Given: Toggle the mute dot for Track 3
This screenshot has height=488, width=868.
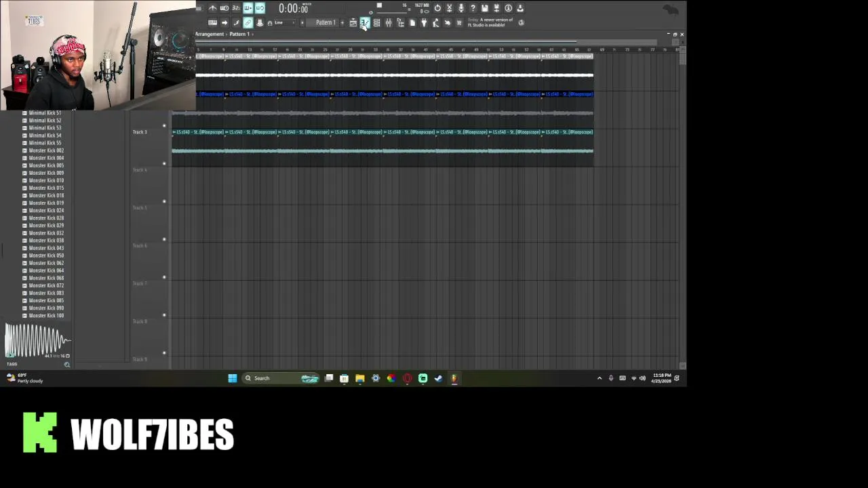Looking at the screenshot, I should (x=164, y=126).
